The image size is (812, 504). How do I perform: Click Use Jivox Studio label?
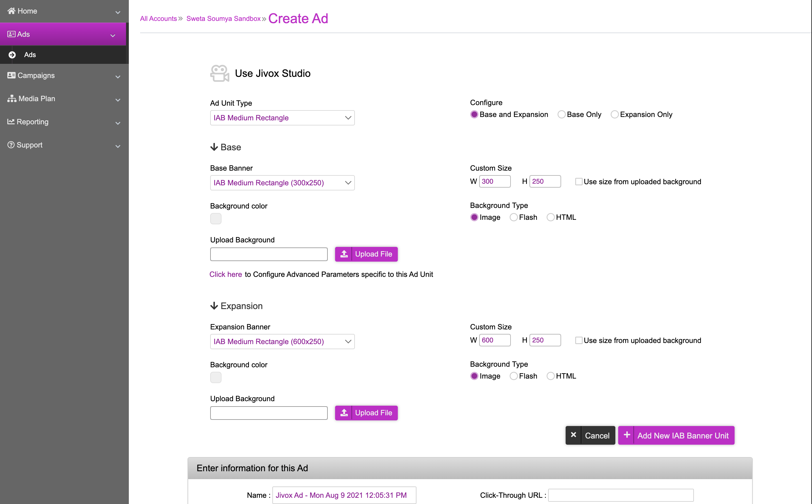click(x=273, y=73)
